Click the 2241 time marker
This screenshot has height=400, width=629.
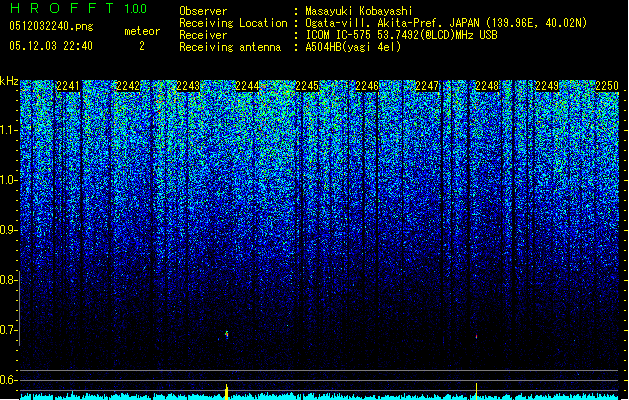click(68, 86)
